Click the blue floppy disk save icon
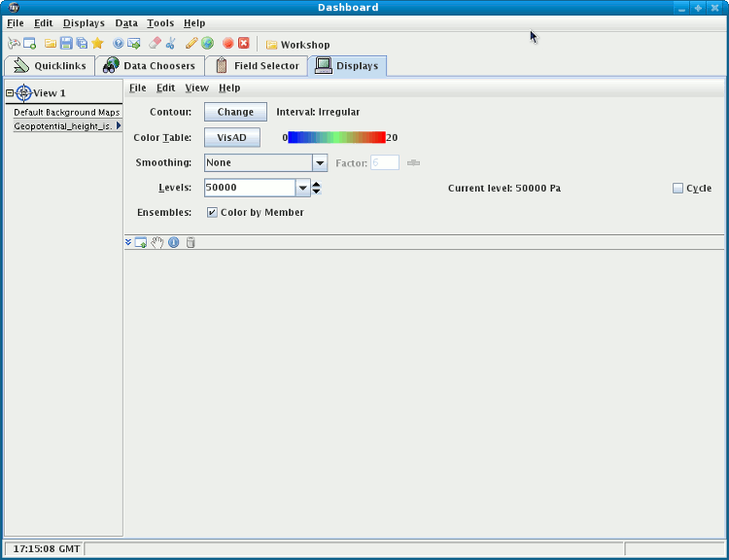The image size is (729, 560). (66, 44)
